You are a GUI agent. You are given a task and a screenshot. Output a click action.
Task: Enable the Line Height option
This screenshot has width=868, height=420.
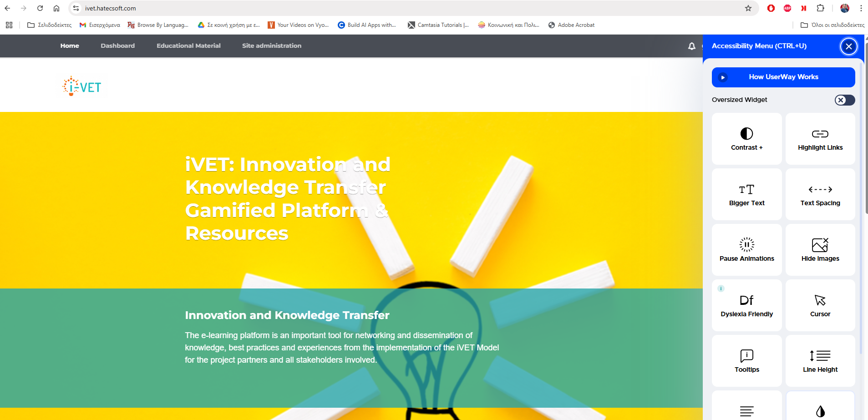tap(820, 361)
